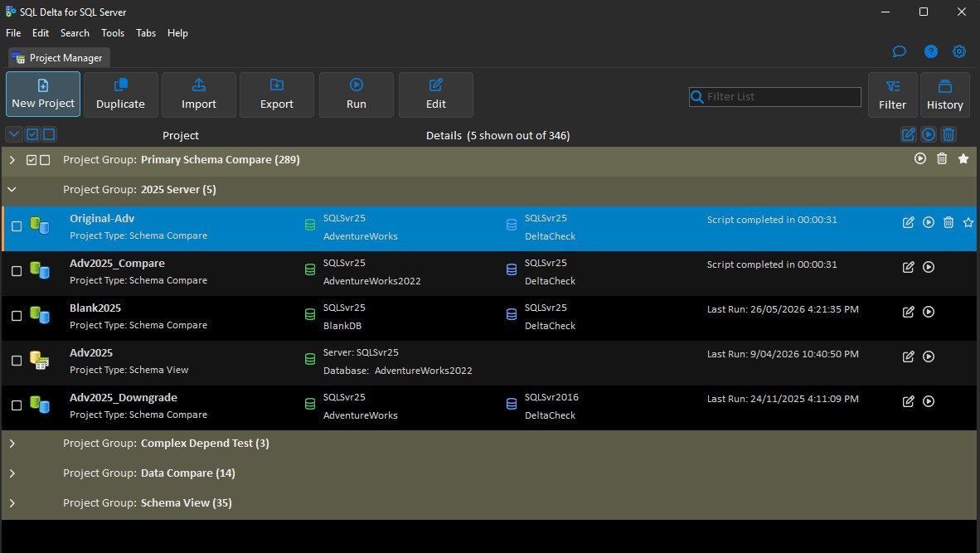Image resolution: width=980 pixels, height=553 pixels.
Task: Click the header delete selected trash icon
Action: tap(948, 134)
